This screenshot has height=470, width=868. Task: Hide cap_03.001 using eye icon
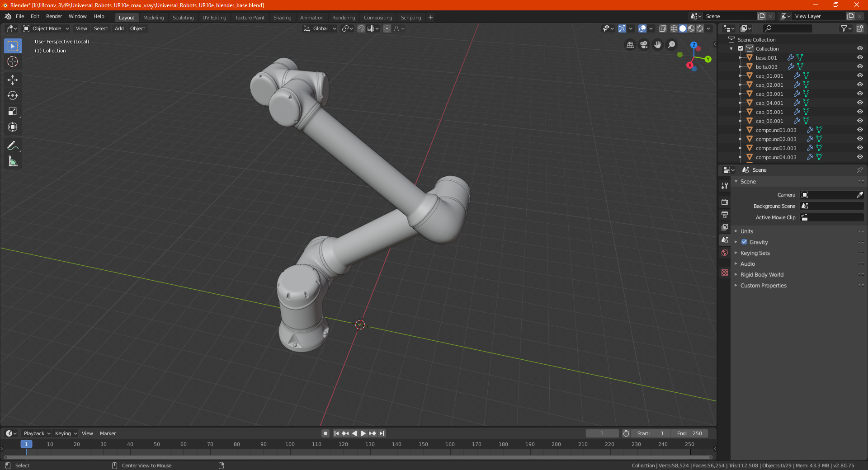coord(860,94)
